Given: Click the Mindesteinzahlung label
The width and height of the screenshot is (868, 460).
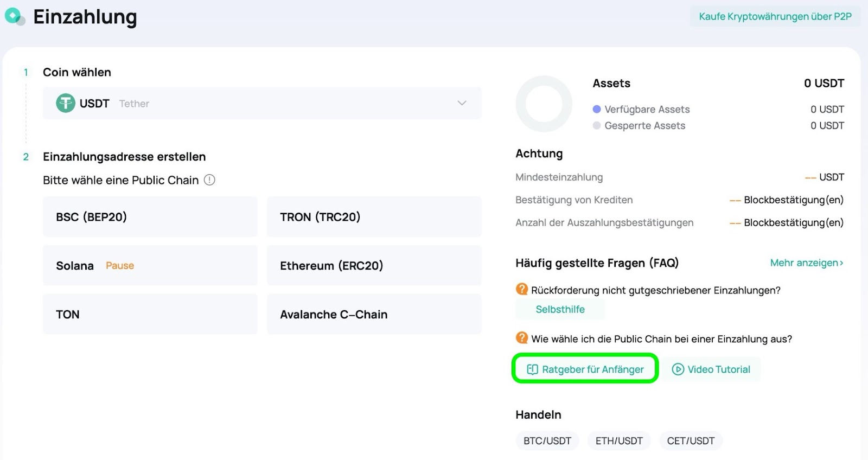Looking at the screenshot, I should tap(559, 177).
